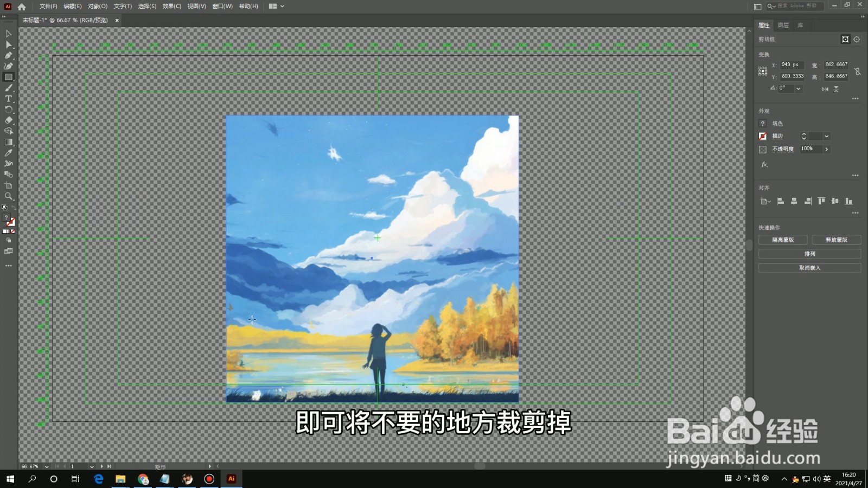Click the 释放蒙版 button
Screen dimensions: 868x488
pos(836,240)
